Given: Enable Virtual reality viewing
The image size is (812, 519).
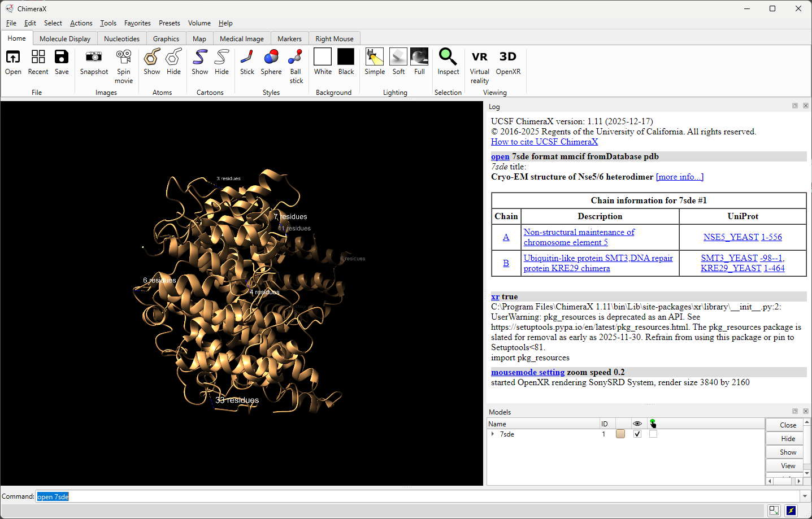Looking at the screenshot, I should click(479, 58).
